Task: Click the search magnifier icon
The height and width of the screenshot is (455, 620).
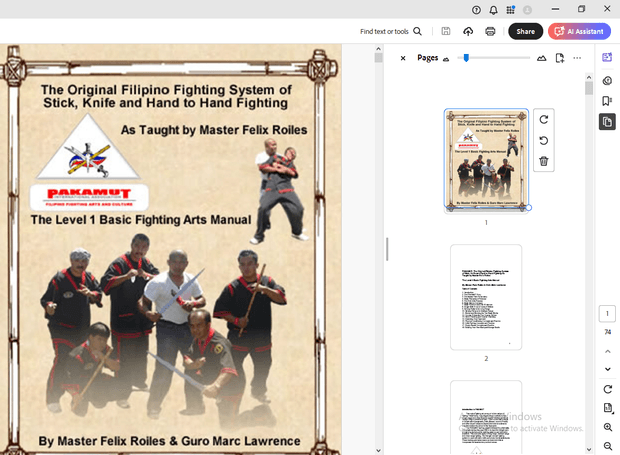Action: point(418,31)
